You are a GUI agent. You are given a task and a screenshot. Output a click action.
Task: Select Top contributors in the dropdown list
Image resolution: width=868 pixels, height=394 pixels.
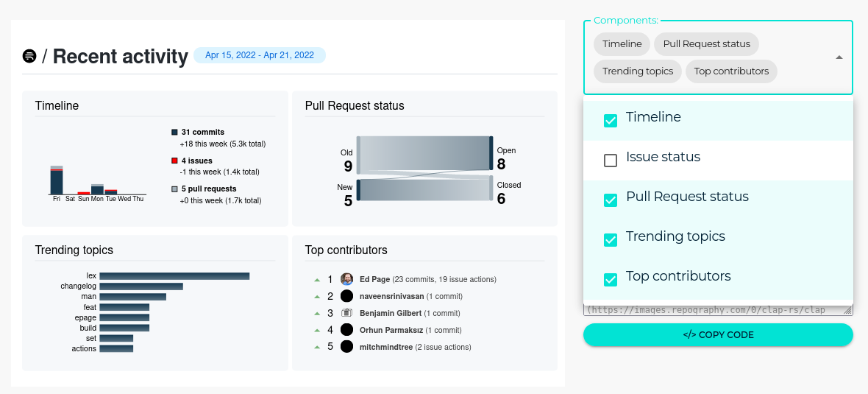pyautogui.click(x=678, y=276)
